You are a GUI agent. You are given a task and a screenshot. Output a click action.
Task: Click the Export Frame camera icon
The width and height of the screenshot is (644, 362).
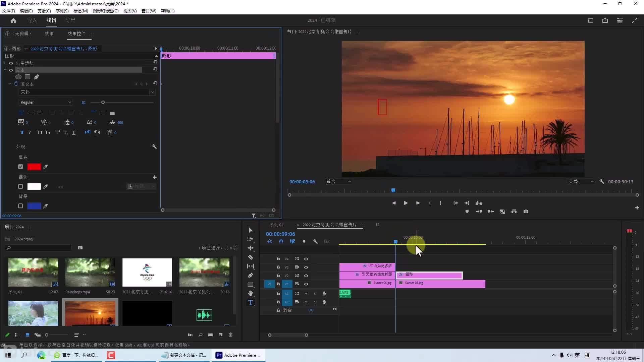point(526,212)
